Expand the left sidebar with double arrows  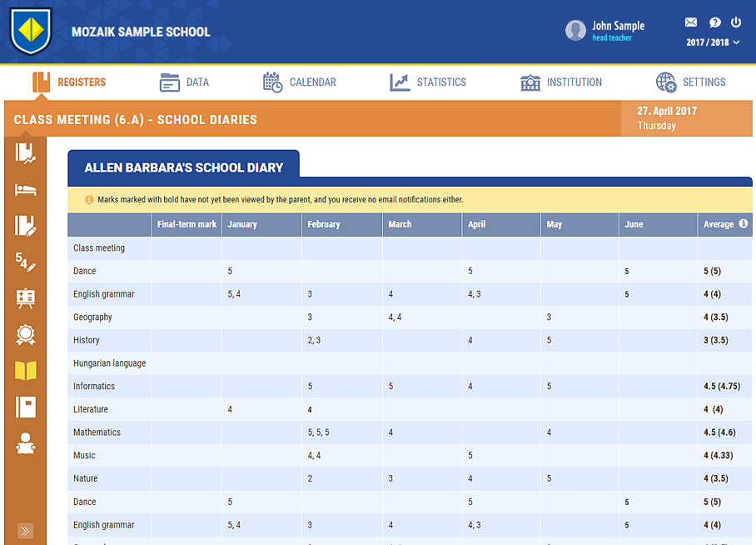point(25,531)
